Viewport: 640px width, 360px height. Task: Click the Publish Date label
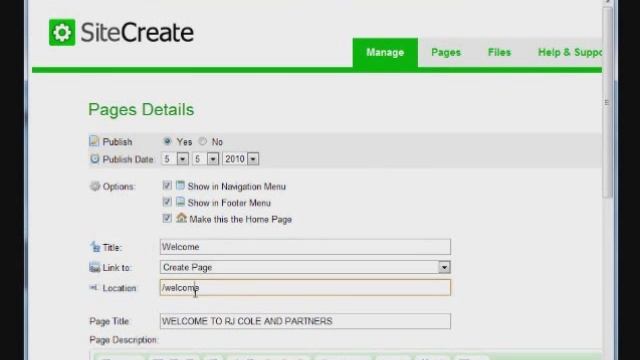[x=128, y=159]
